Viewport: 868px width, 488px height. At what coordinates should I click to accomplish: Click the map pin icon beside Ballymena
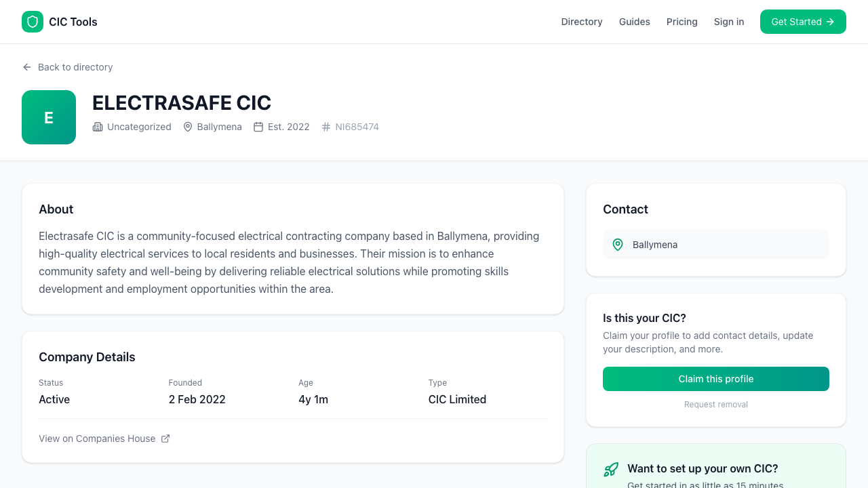(x=187, y=127)
